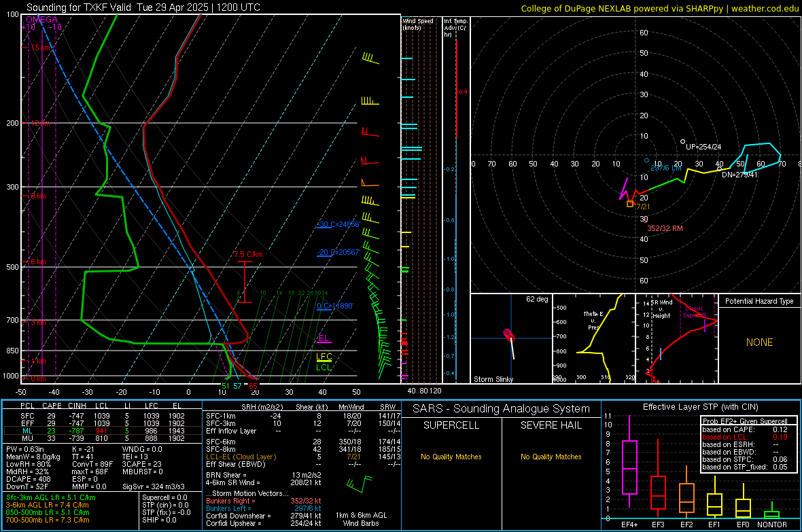Viewport: 802px width, 532px height.
Task: Click the UP=254/24 hodograph marker label
Action: 703,147
